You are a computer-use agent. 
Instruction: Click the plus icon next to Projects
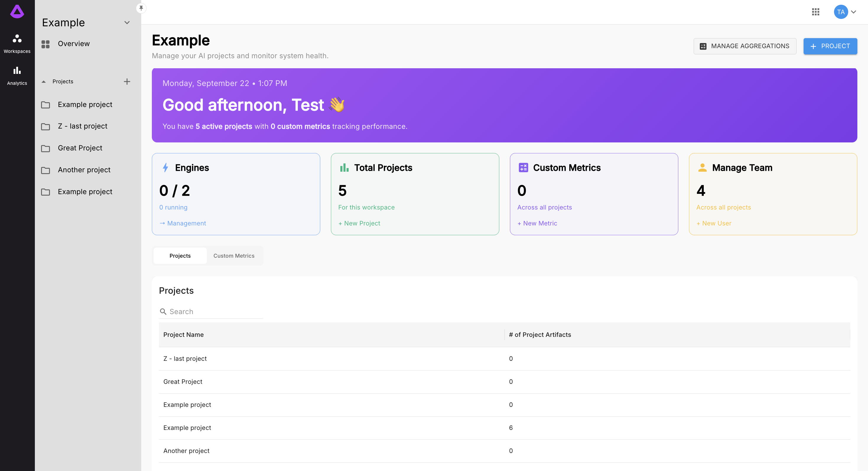click(x=127, y=82)
